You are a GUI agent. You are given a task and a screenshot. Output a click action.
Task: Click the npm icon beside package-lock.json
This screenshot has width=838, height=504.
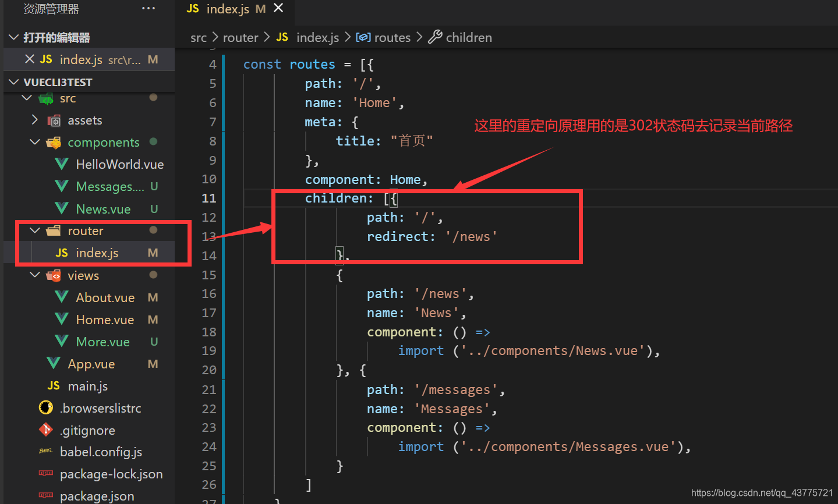pyautogui.click(x=46, y=473)
